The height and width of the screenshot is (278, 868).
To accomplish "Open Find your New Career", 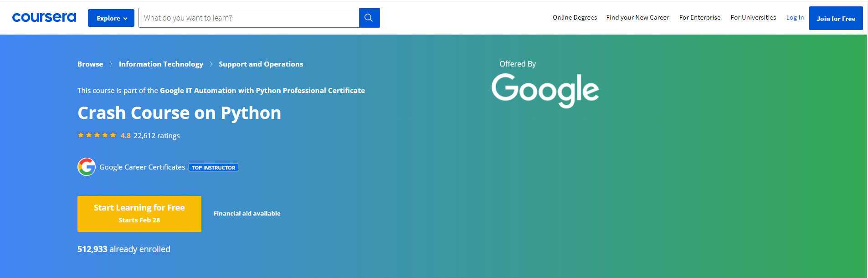I will (x=637, y=17).
